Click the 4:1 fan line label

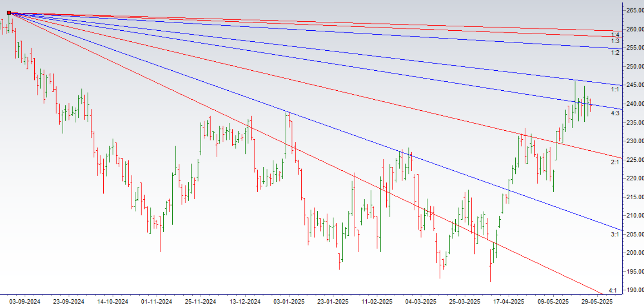pyautogui.click(x=613, y=291)
